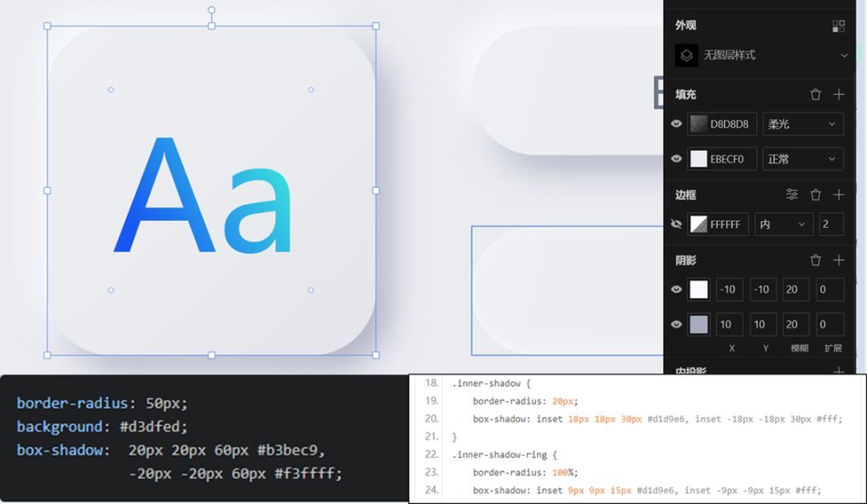The width and height of the screenshot is (867, 504).
Task: Click the D8D8D8 hex value text
Action: point(729,124)
